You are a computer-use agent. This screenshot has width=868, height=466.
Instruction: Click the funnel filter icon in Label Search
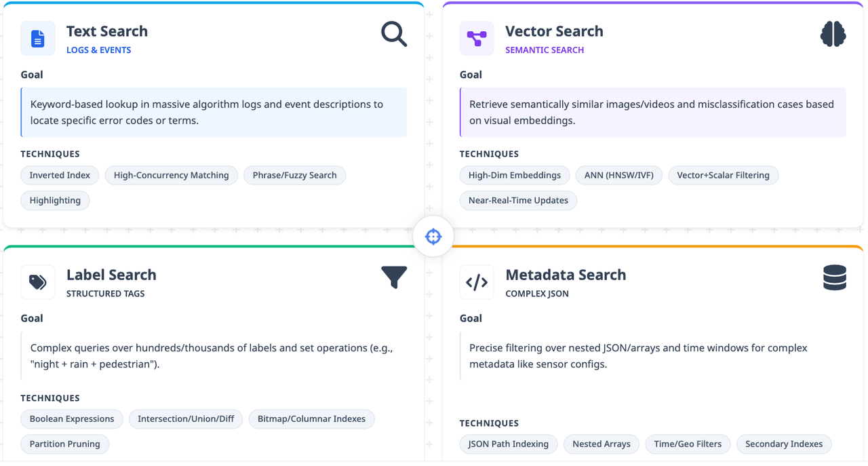tap(394, 277)
